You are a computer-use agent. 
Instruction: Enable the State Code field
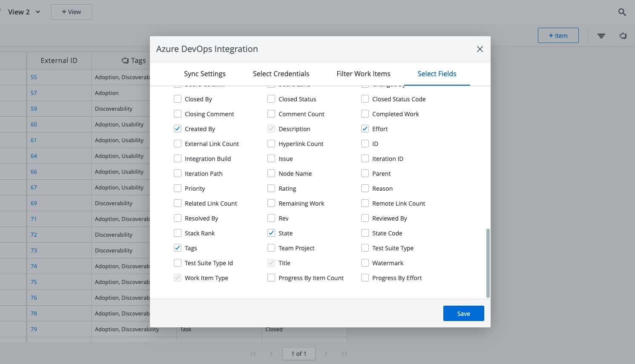click(365, 233)
